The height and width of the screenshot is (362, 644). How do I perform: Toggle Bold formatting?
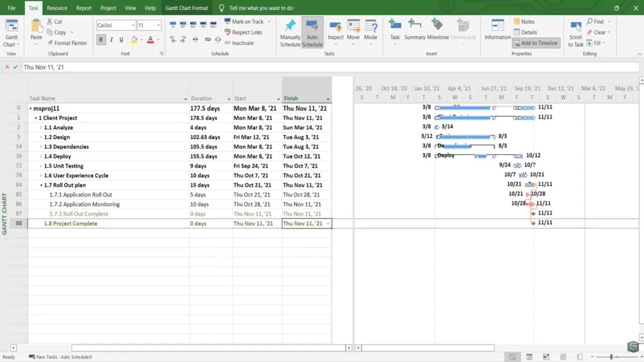pyautogui.click(x=101, y=40)
